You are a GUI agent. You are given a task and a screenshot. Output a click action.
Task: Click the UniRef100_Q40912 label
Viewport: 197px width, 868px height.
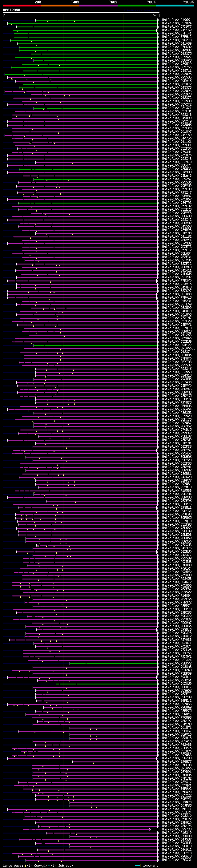pyautogui.click(x=176, y=850)
